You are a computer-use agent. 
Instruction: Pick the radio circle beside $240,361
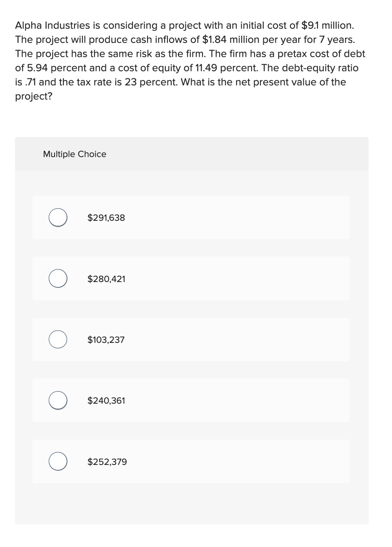tap(58, 401)
